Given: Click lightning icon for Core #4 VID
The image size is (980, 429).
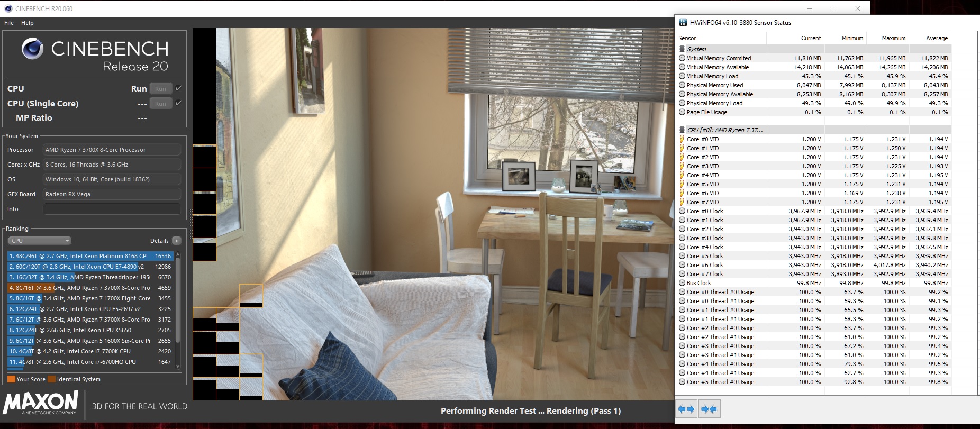Looking at the screenshot, I should click(x=682, y=175).
